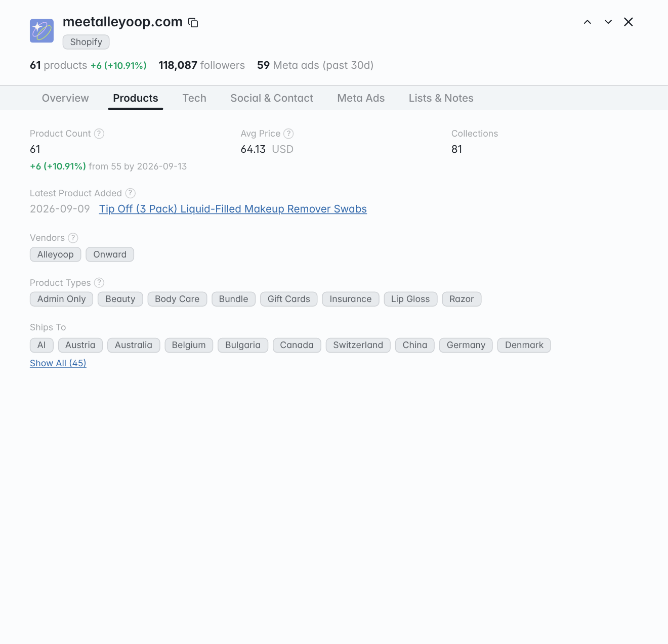Click the Gift Cards product type
The width and height of the screenshot is (668, 644).
coord(289,299)
